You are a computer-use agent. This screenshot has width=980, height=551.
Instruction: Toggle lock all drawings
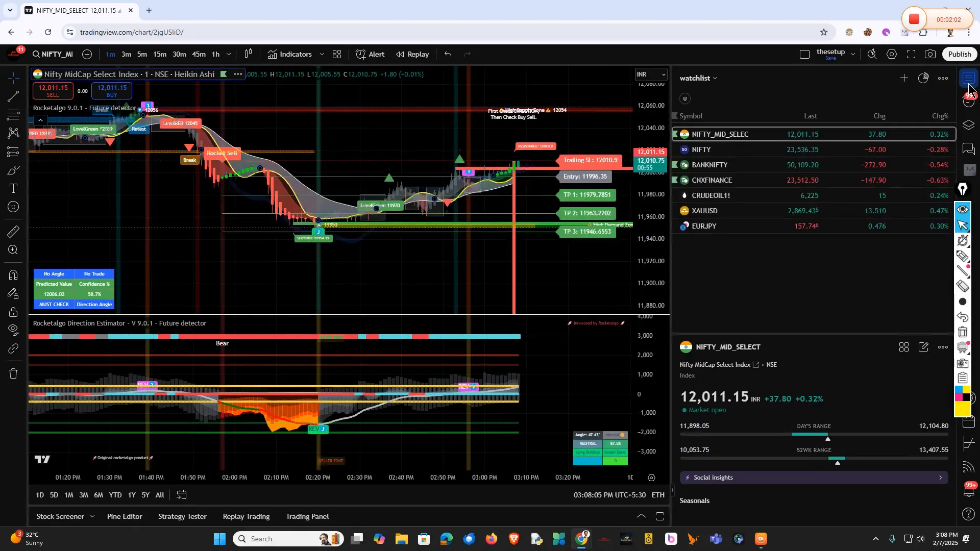[x=13, y=312]
